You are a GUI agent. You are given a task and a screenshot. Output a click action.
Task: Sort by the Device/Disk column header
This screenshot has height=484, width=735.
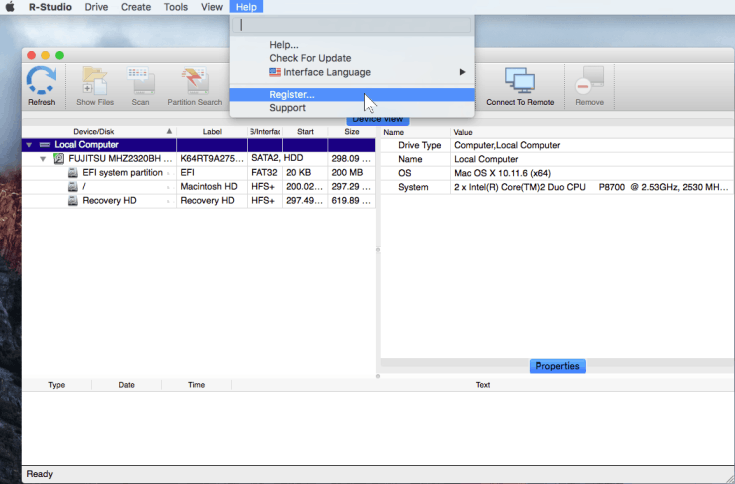click(95, 131)
